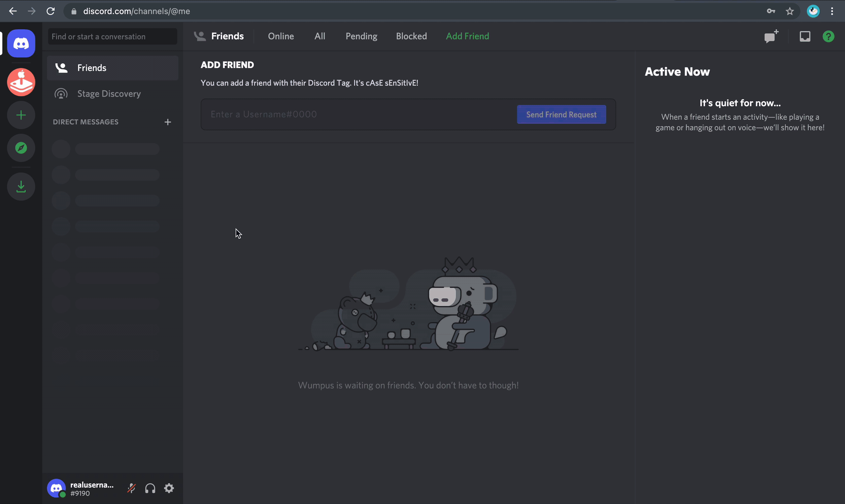Image resolution: width=845 pixels, height=504 pixels.
Task: Open Stage Discovery in the sidebar
Action: 113,94
